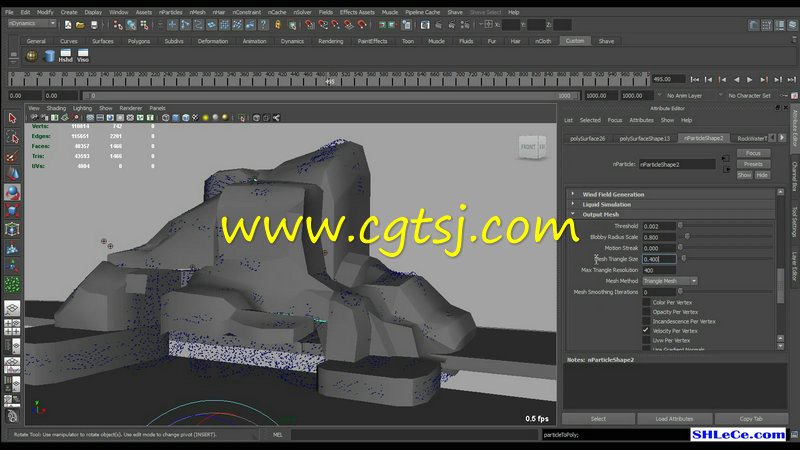This screenshot has width=800, height=450.
Task: Switch to single perspective view layout
Action: 12,308
